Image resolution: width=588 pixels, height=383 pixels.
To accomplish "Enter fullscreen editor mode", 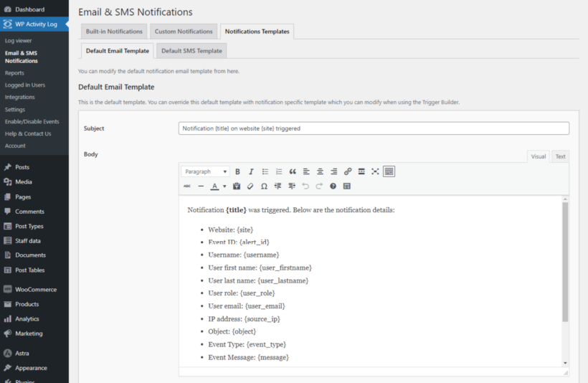I will point(375,171).
